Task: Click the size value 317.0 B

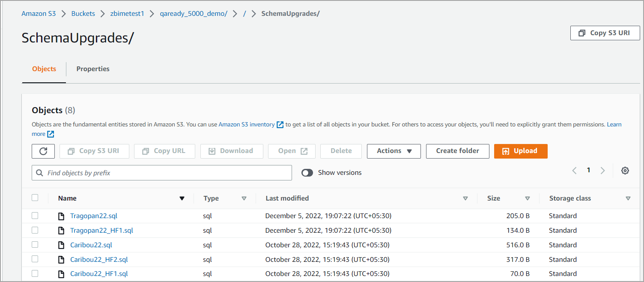Action: (518, 260)
